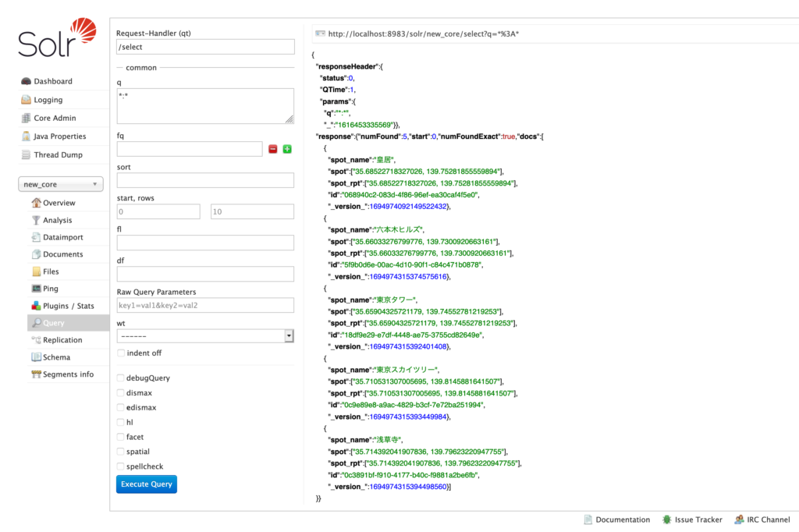Click the Segments info icon
This screenshot has width=799, height=532.
click(36, 374)
